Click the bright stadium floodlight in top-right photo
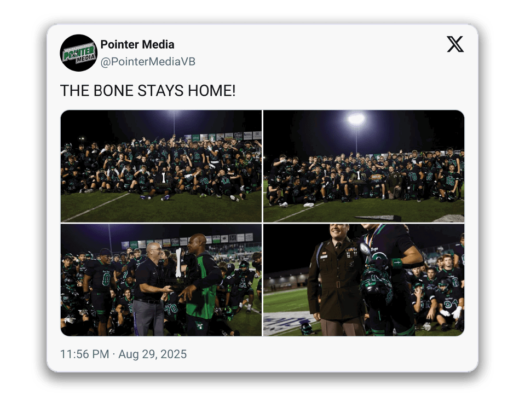Viewport: 525px width, 420px height. click(x=356, y=119)
